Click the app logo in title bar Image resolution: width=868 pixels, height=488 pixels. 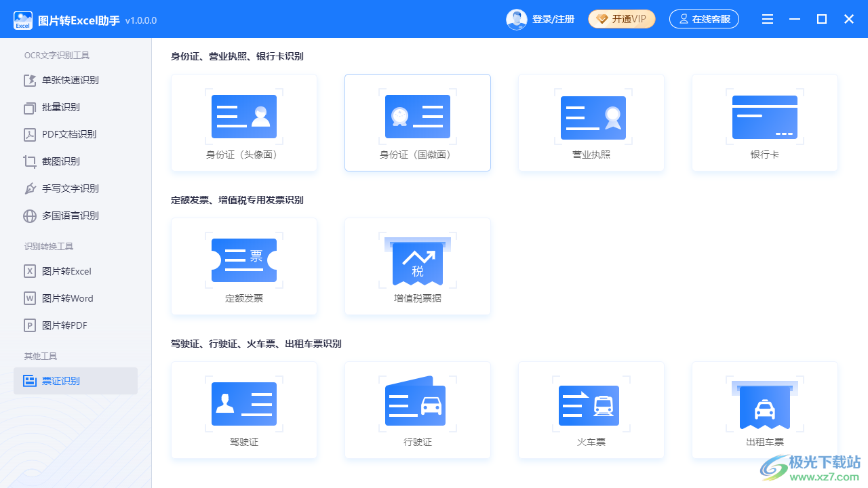coord(23,20)
